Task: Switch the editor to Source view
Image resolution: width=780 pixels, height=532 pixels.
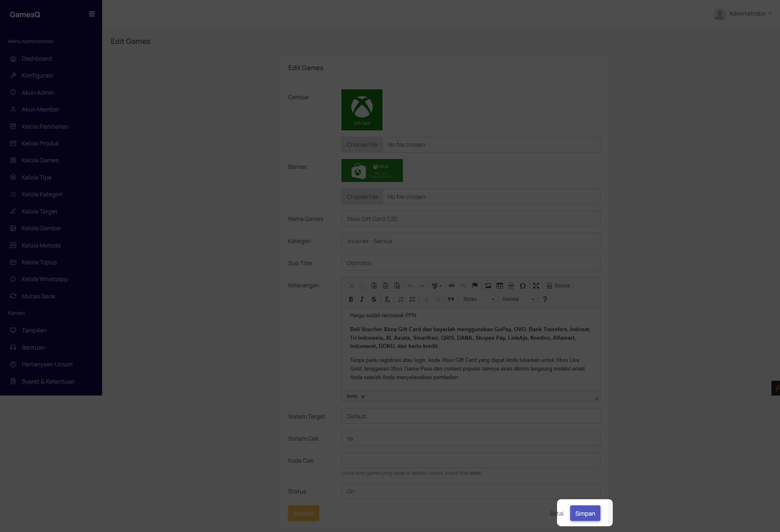Action: pyautogui.click(x=558, y=286)
